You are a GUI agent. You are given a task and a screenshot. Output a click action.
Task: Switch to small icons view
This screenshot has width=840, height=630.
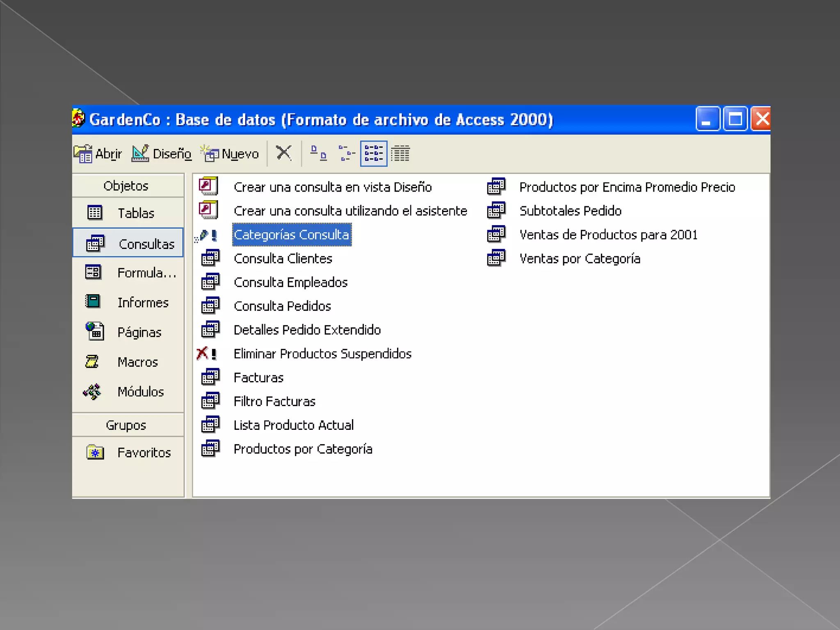click(x=346, y=153)
